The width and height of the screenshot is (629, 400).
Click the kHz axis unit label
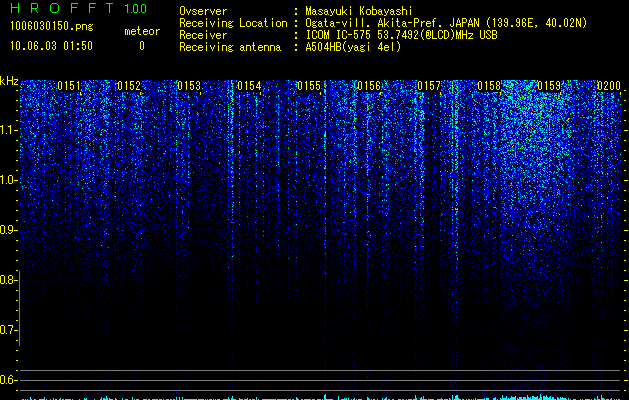click(9, 81)
